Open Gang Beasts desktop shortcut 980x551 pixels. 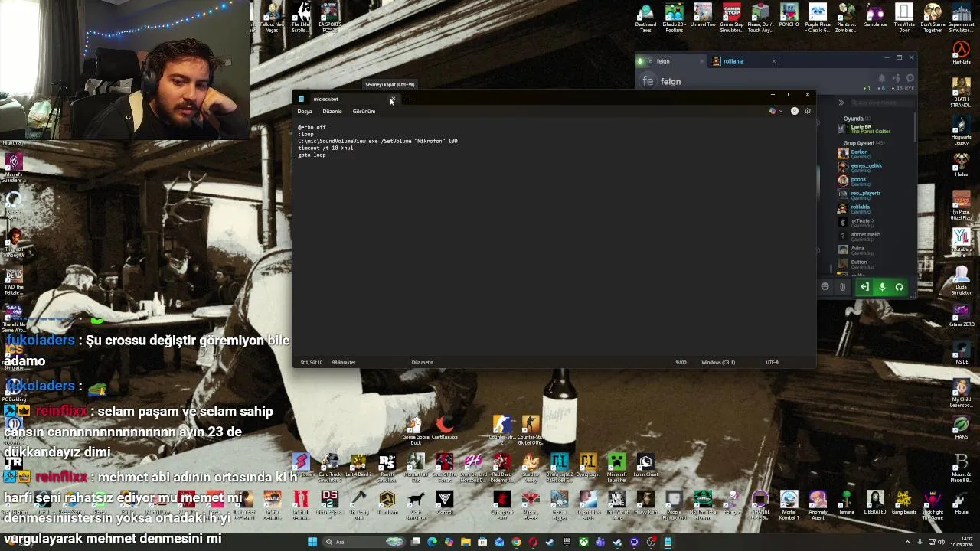(x=903, y=503)
